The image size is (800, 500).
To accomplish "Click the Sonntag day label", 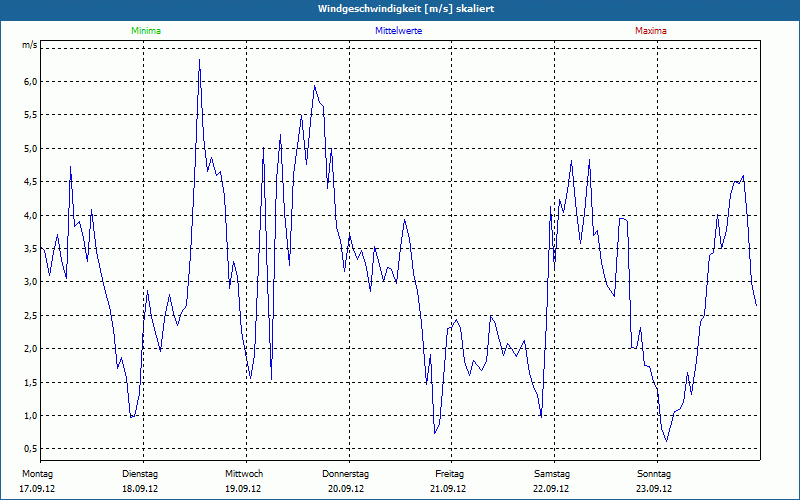I will click(x=654, y=474).
